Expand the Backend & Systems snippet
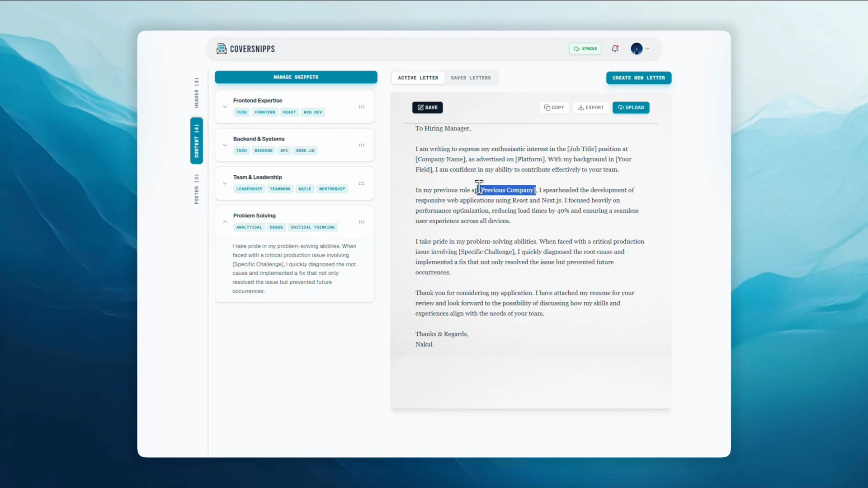 pyautogui.click(x=225, y=145)
